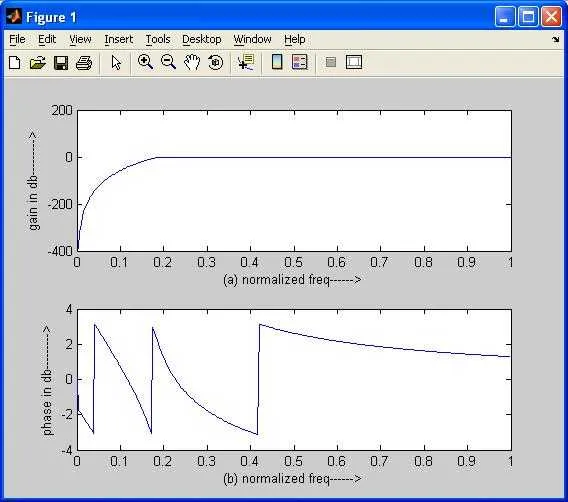This screenshot has height=502, width=568.
Task: Click the Figure 1 title bar text
Action: point(51,17)
